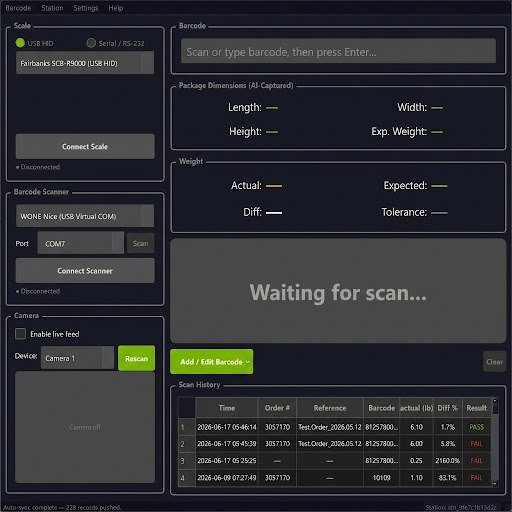The height and width of the screenshot is (512, 512).
Task: Click the 1.7% diff cell
Action: pos(448,427)
